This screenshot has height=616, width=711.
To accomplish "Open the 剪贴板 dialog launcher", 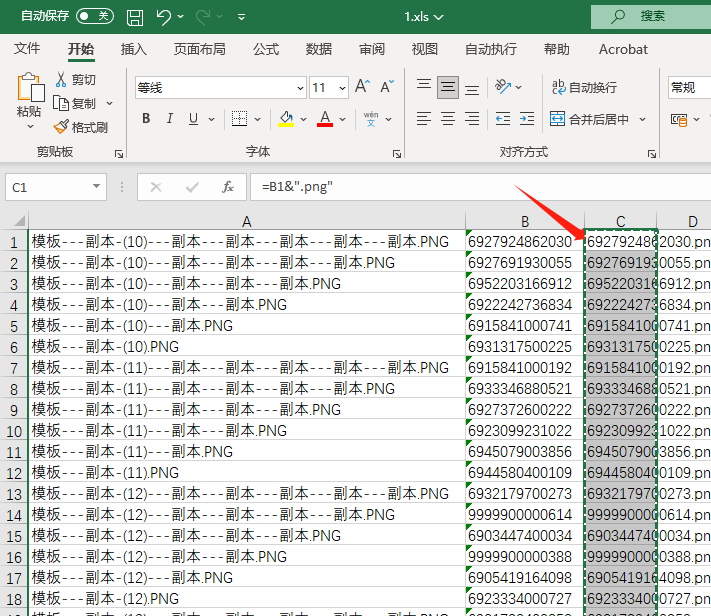I will (119, 154).
